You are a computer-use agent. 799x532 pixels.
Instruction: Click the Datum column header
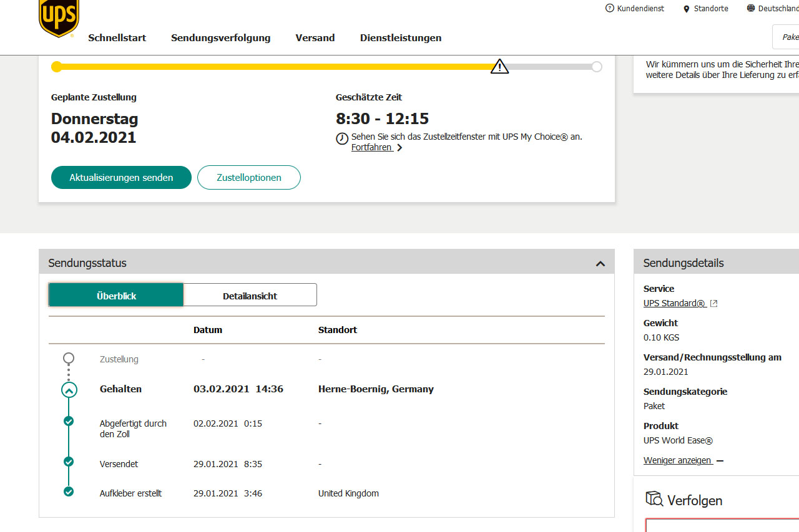[x=208, y=330]
